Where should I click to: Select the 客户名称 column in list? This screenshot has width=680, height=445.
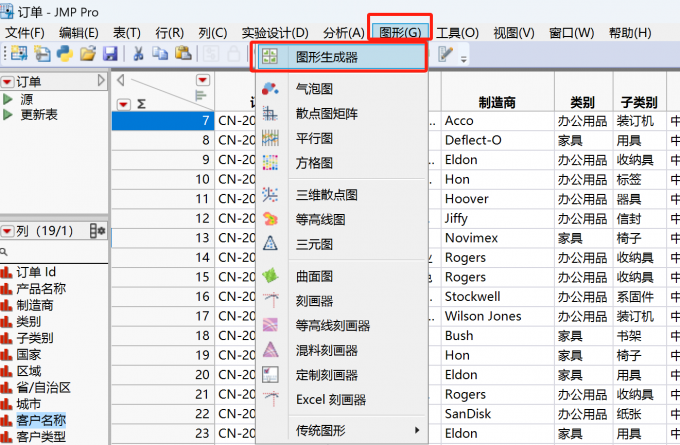pos(41,420)
